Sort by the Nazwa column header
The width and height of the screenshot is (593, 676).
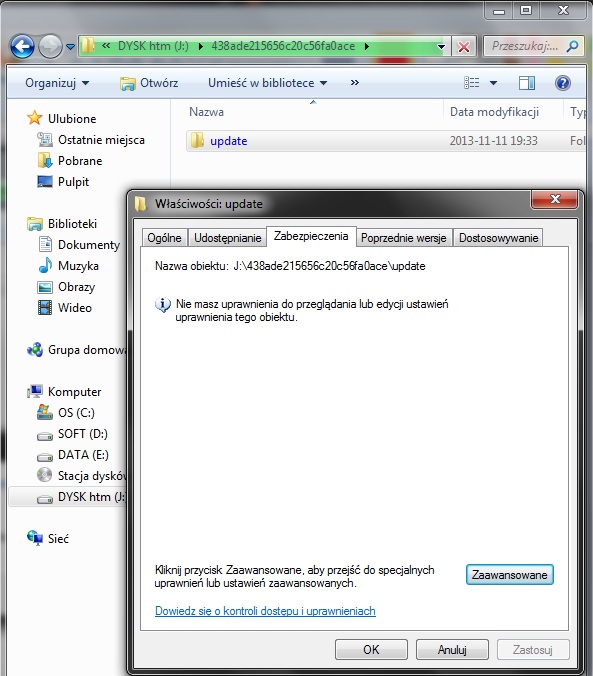[x=206, y=112]
